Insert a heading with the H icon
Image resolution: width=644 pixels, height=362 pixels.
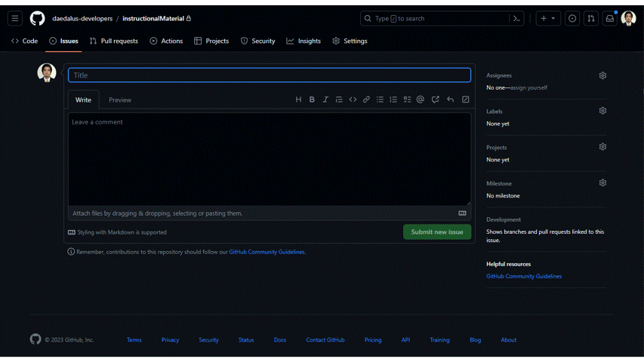point(298,100)
